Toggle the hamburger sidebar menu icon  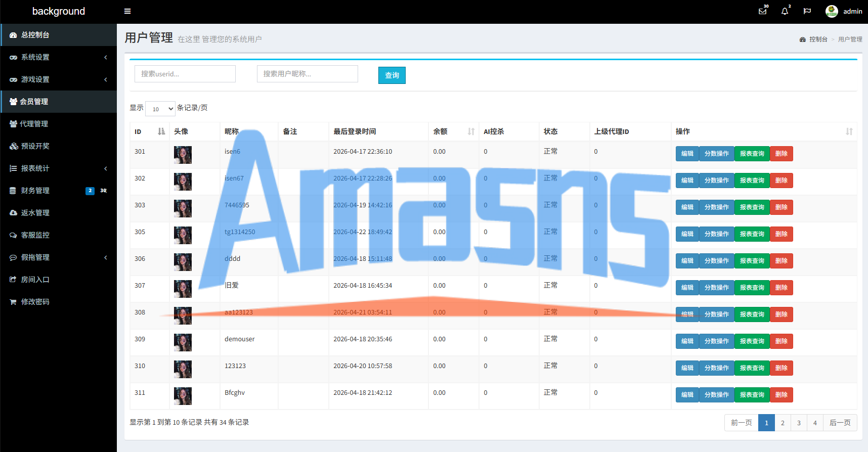[127, 11]
